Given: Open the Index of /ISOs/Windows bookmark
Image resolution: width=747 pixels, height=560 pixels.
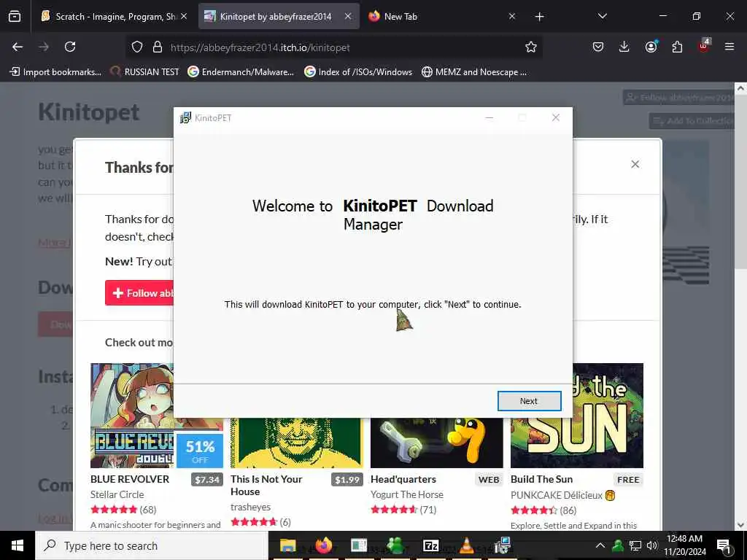Looking at the screenshot, I should 358,72.
